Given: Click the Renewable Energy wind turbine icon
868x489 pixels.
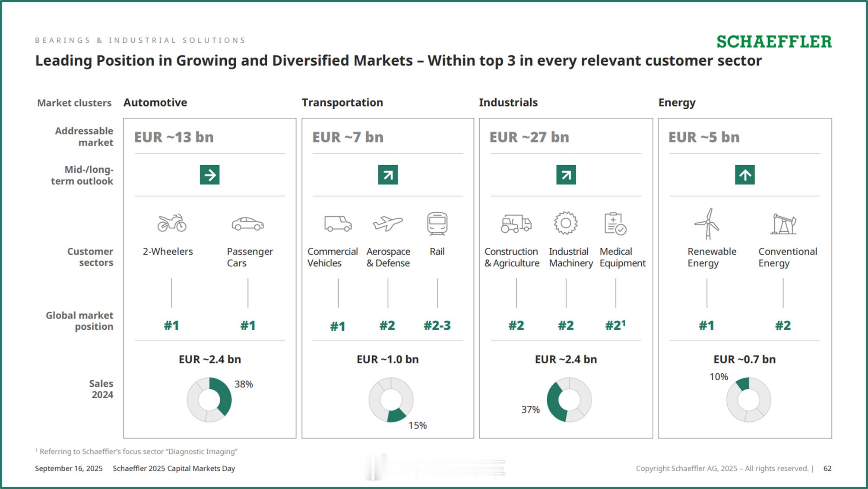Looking at the screenshot, I should [707, 224].
